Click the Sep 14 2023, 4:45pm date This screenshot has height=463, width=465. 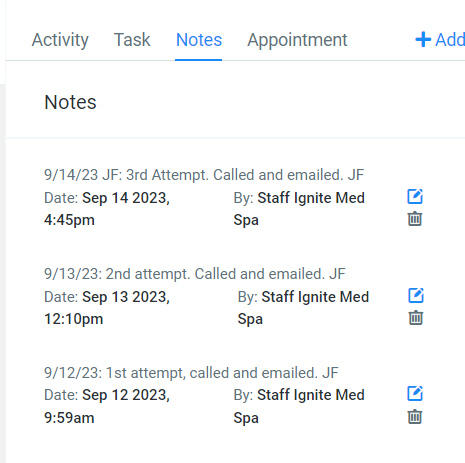coord(107,209)
